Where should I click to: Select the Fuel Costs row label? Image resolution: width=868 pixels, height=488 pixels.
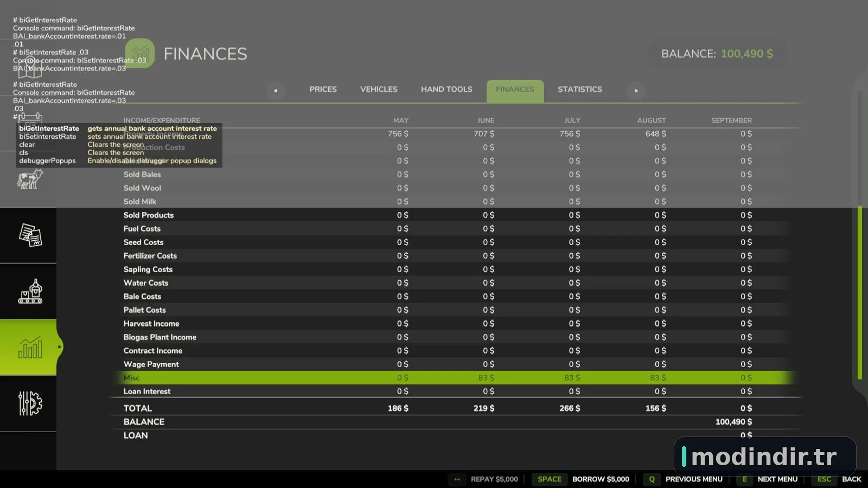pos(142,229)
